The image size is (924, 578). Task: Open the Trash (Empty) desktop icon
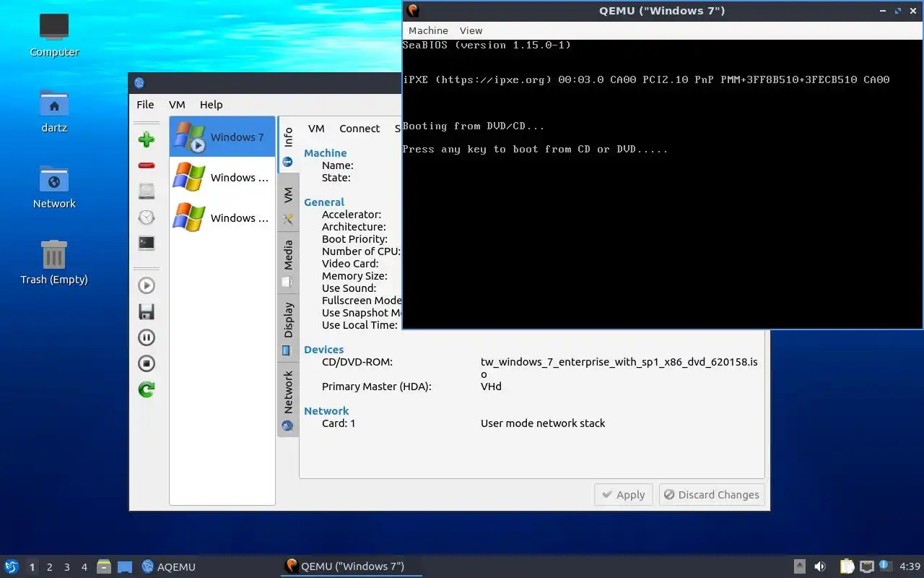coord(54,262)
